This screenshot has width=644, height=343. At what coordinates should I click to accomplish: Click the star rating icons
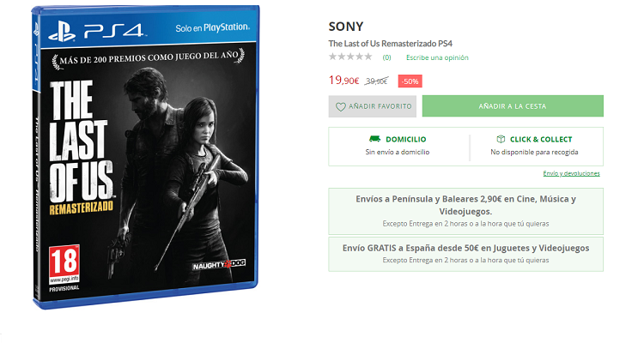tap(350, 57)
